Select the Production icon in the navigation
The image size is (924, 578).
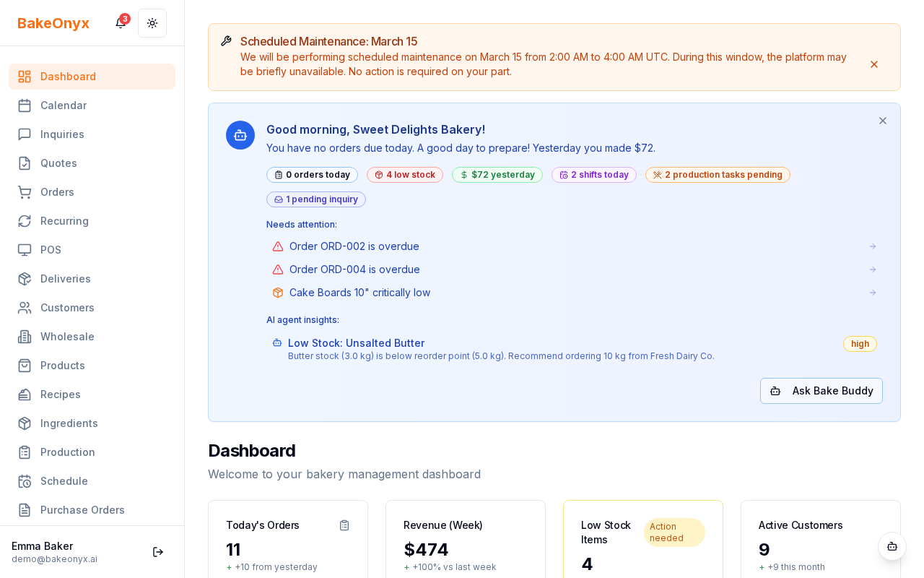(x=25, y=452)
